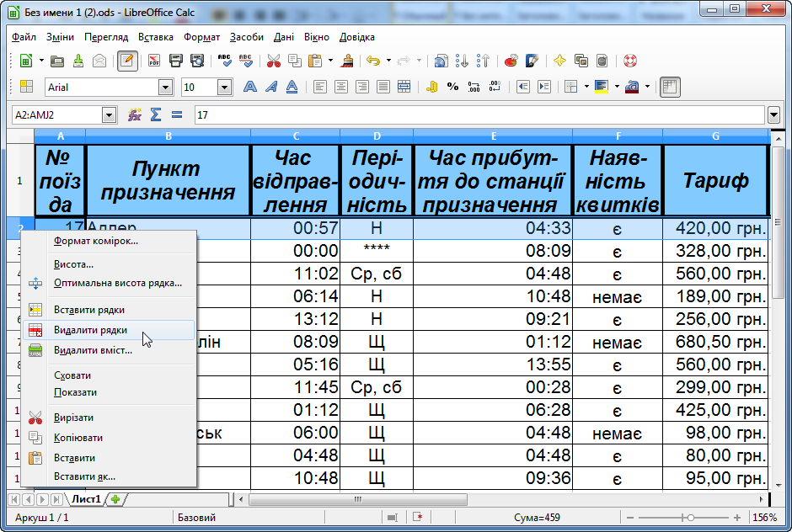The width and height of the screenshot is (792, 532).
Task: Open the Styles and Formatting icon
Action: click(x=26, y=87)
